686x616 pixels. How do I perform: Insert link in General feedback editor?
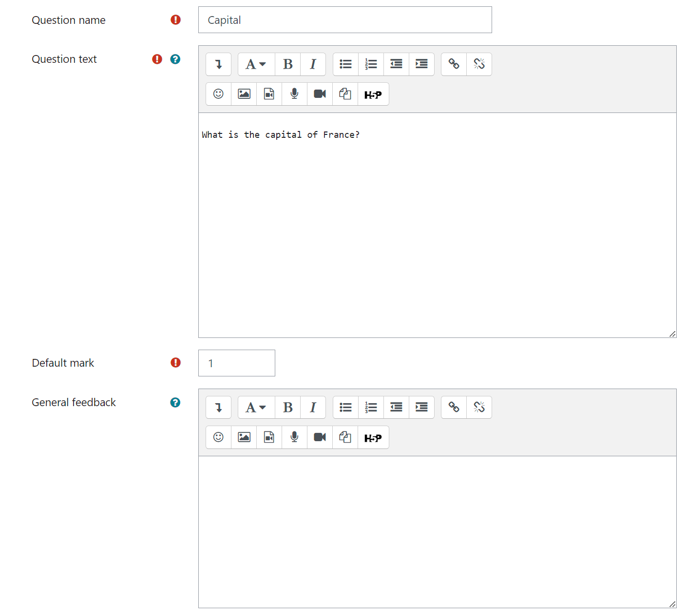pos(454,407)
